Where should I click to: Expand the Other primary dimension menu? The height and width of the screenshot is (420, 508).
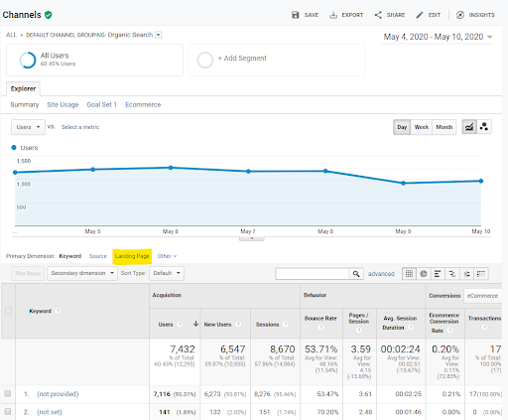167,256
